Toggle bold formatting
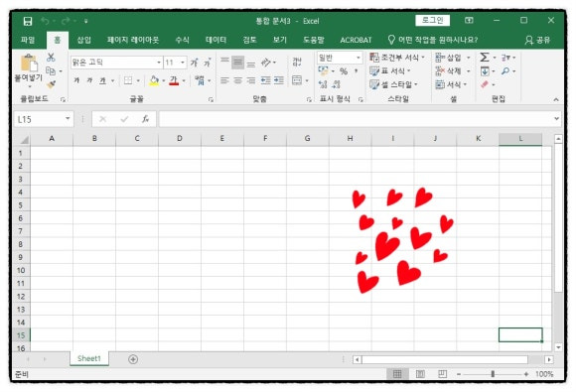The image size is (576, 392). (76, 80)
